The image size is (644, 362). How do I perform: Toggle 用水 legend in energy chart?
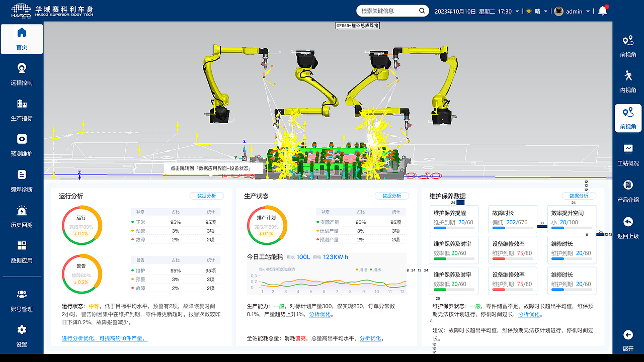pos(375,270)
